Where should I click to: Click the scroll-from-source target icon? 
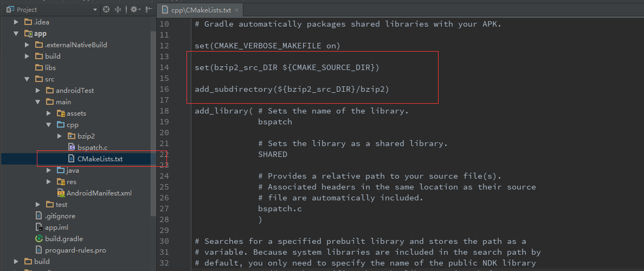point(106,9)
